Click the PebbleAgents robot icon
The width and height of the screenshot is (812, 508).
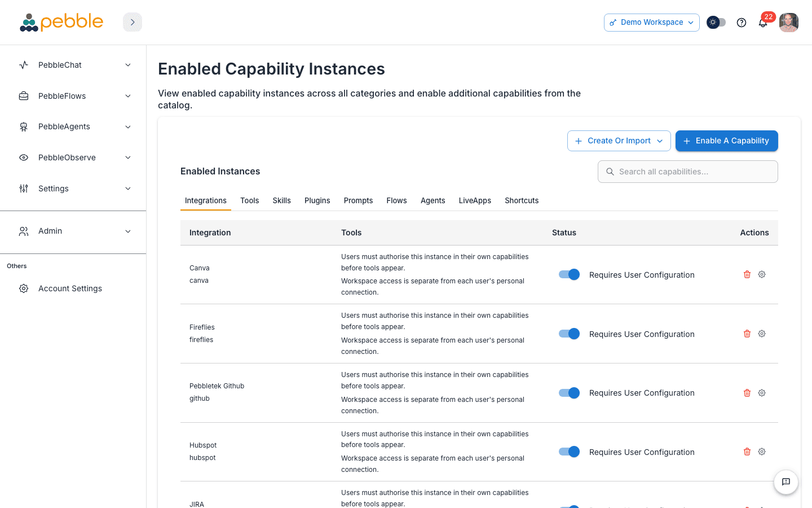point(24,127)
